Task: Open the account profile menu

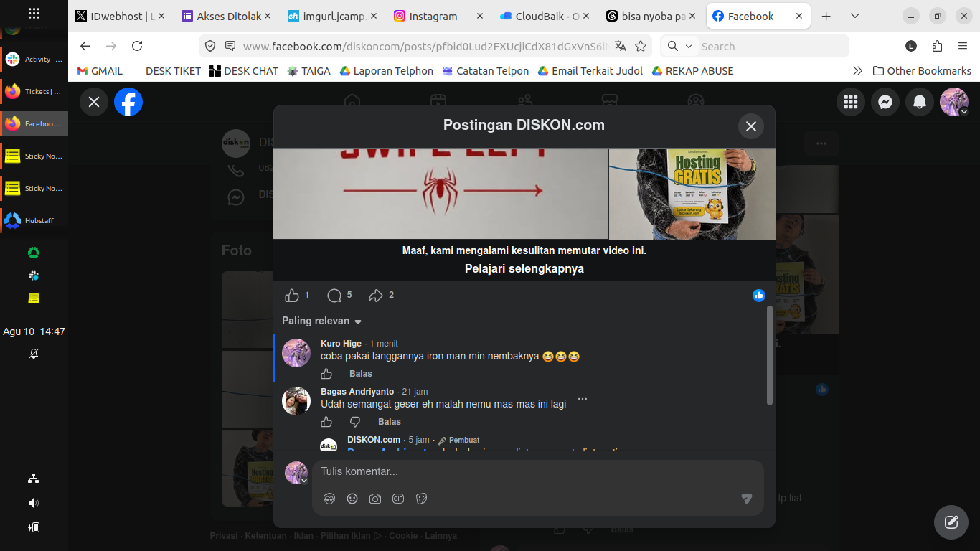Action: (954, 102)
